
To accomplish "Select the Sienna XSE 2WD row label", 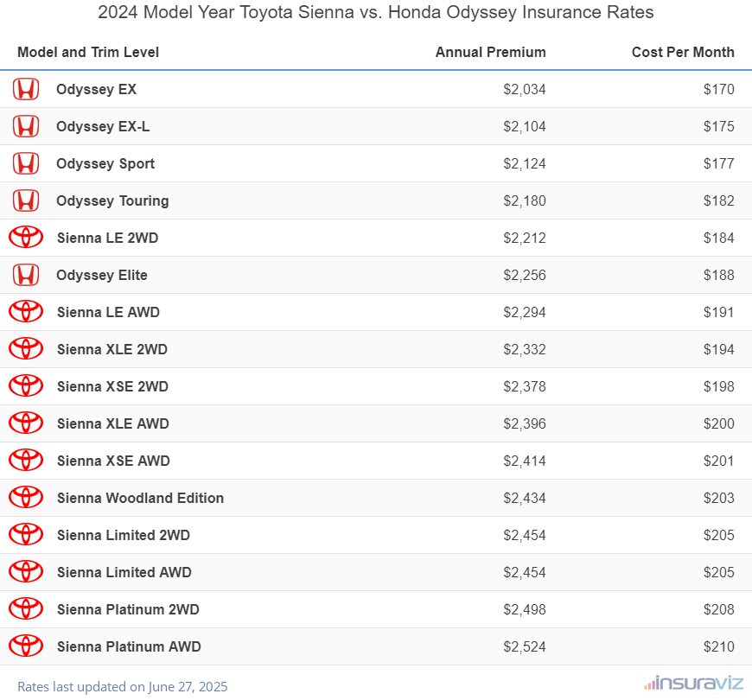I will [112, 386].
